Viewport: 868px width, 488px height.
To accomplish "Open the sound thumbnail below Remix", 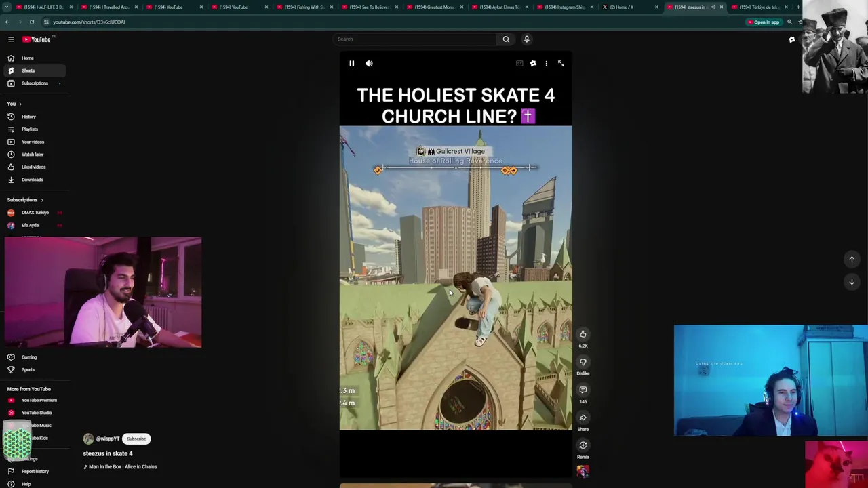I will (x=583, y=471).
